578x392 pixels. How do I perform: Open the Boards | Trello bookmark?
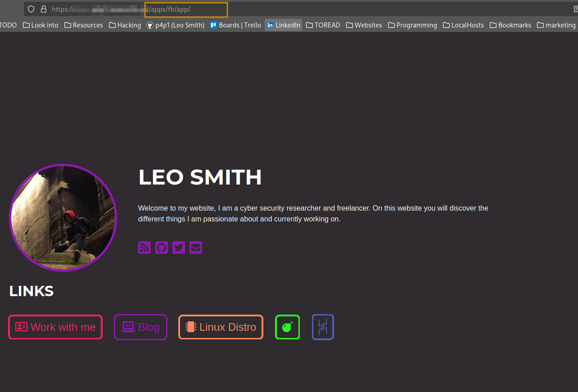(235, 25)
